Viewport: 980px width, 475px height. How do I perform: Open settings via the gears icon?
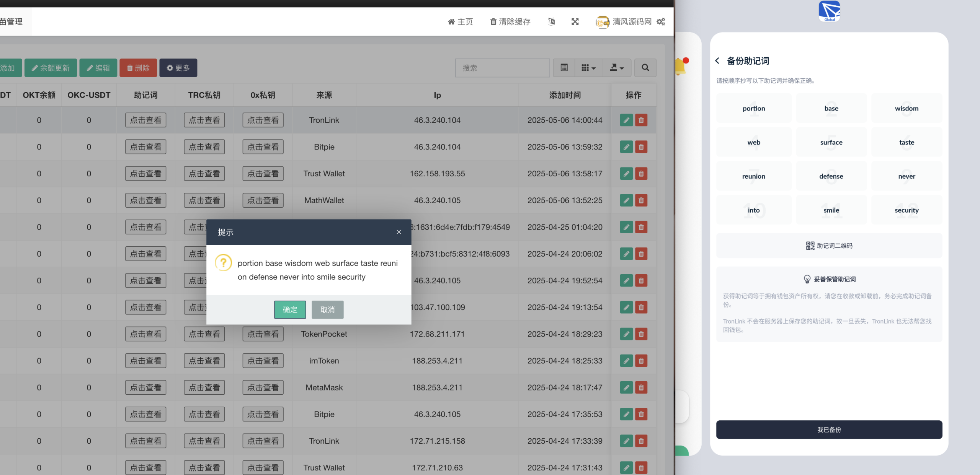[661, 22]
